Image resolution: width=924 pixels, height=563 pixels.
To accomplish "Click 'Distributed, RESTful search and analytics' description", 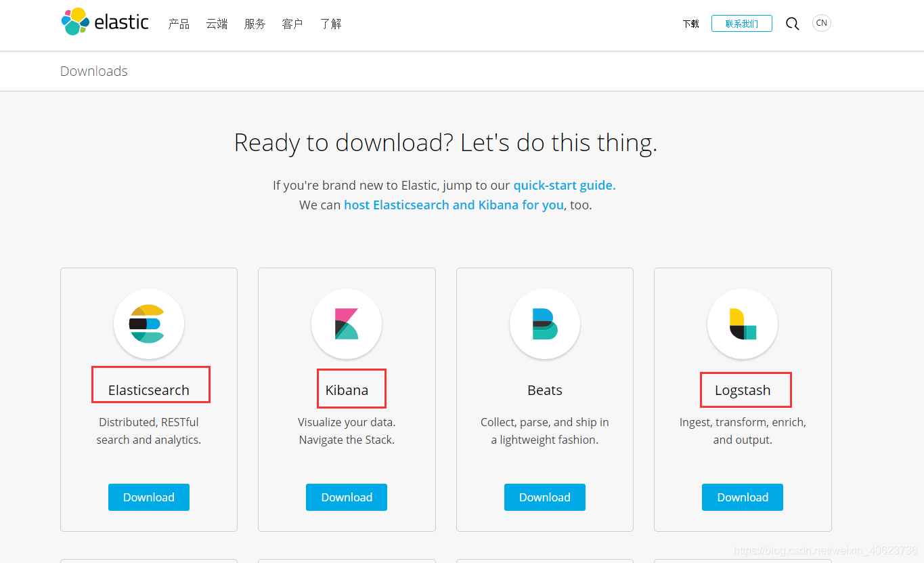I will [149, 431].
